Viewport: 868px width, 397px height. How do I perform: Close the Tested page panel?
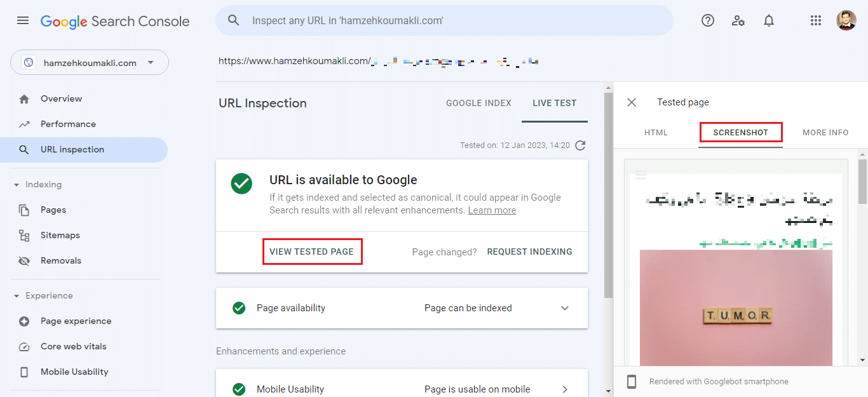click(631, 102)
